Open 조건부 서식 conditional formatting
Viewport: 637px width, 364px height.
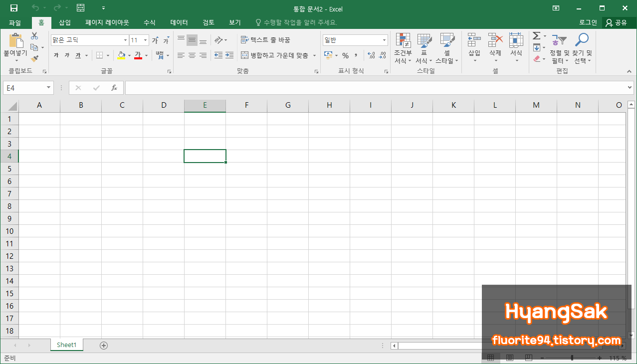click(403, 48)
